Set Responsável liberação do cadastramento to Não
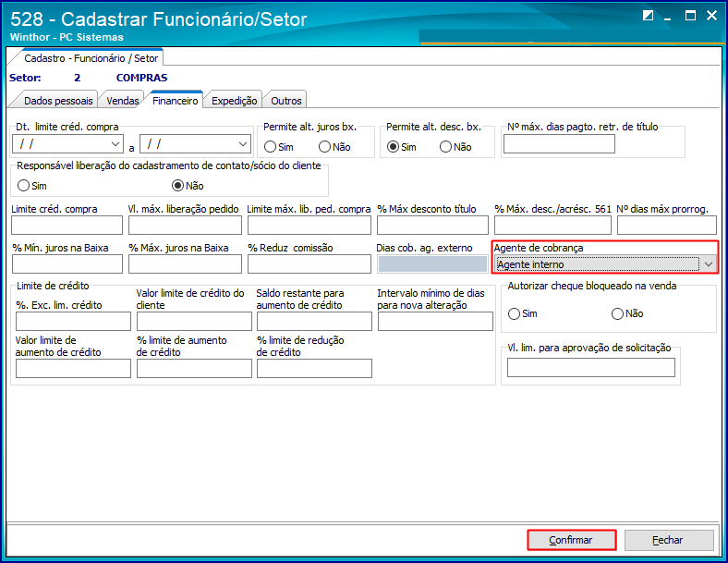Viewport: 728px width, 563px height. 188,186
